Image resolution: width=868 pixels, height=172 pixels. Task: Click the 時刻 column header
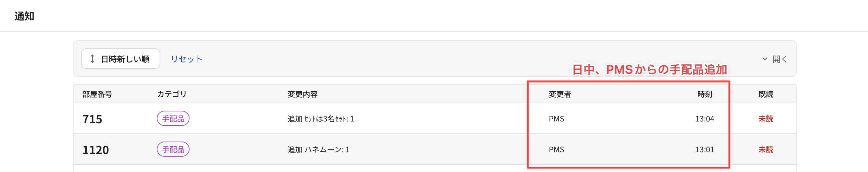pos(705,94)
